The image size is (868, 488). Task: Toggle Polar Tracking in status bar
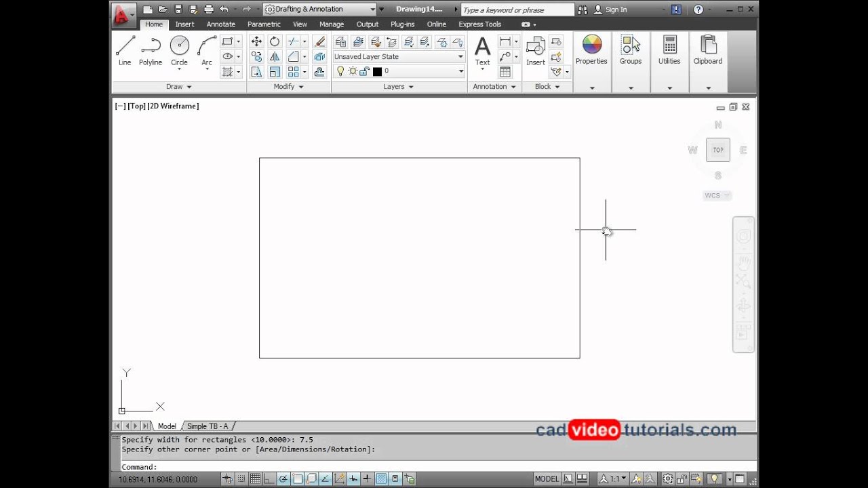point(283,479)
